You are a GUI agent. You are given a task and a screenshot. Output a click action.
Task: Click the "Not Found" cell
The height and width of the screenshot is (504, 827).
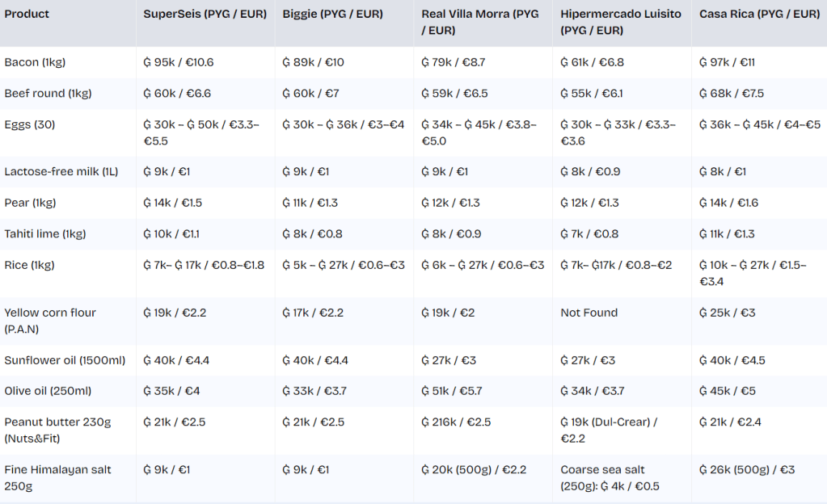(589, 313)
